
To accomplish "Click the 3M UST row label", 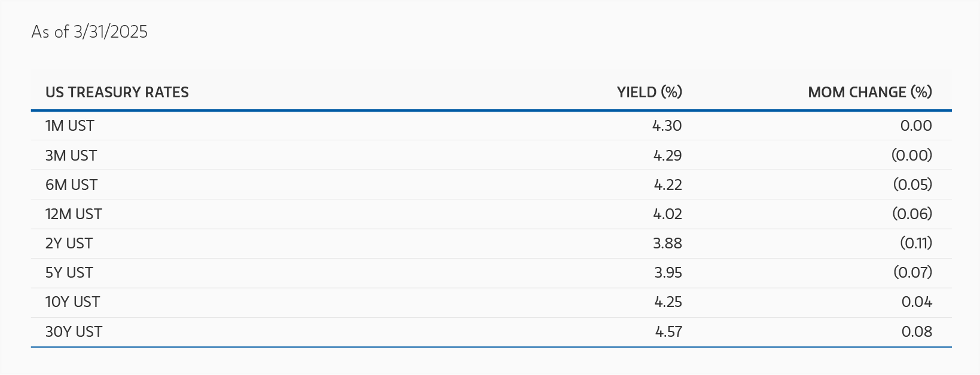I will 71,156.
